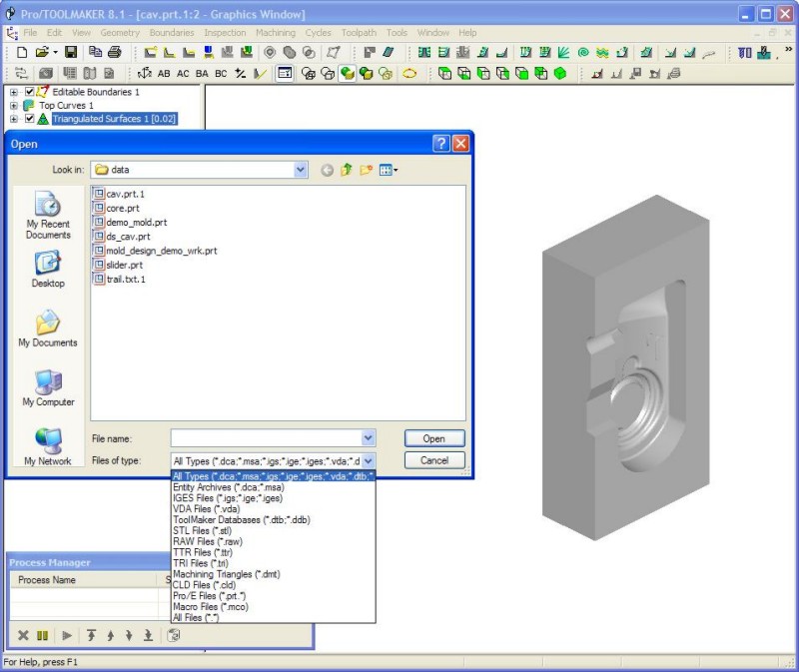799x672 pixels.
Task: Print using the printer toolbar icon
Action: pyautogui.click(x=115, y=52)
